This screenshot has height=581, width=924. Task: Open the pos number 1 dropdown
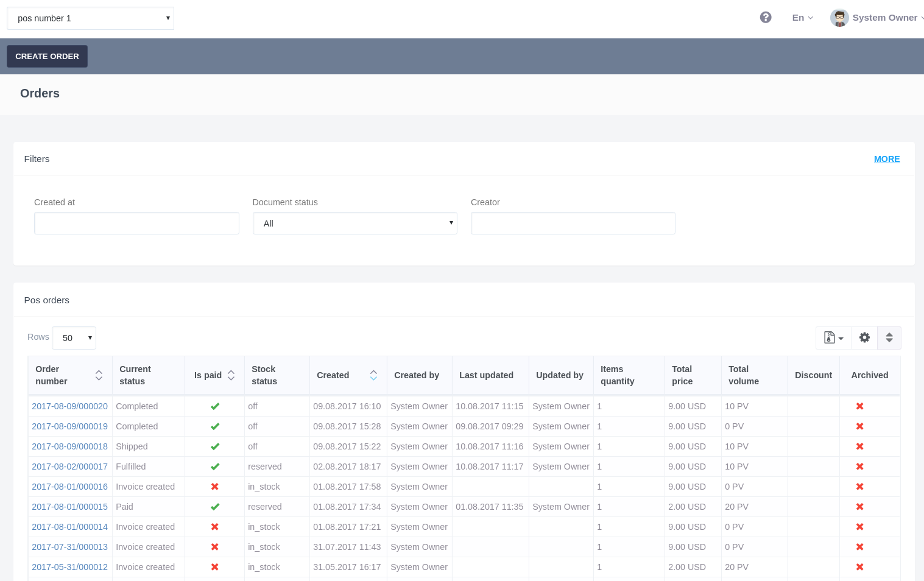(90, 18)
